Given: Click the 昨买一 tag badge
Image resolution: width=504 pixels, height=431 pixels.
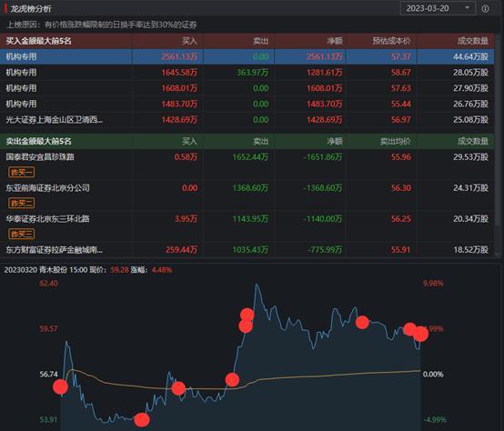Looking at the screenshot, I should coord(21,172).
